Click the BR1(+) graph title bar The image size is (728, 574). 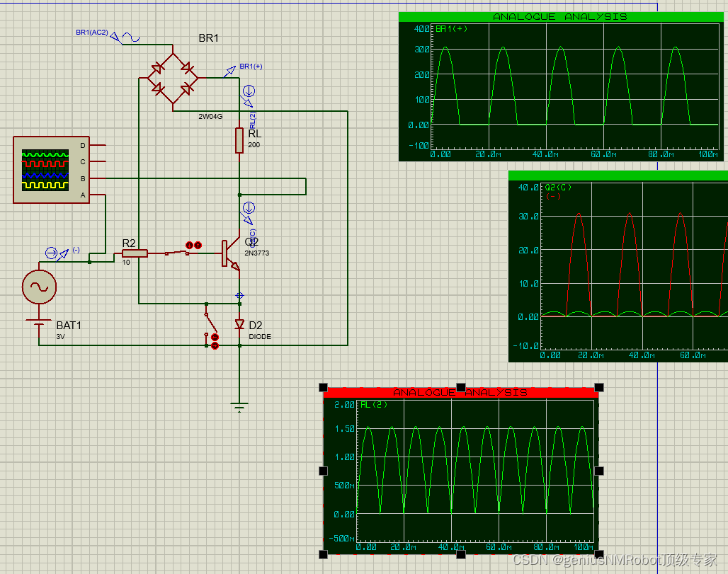[561, 17]
